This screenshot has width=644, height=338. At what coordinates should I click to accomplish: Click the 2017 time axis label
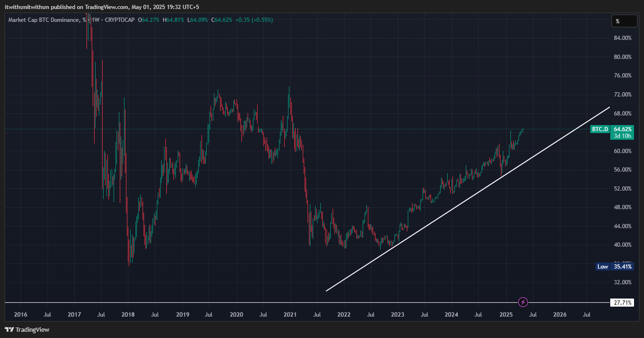[74, 315]
